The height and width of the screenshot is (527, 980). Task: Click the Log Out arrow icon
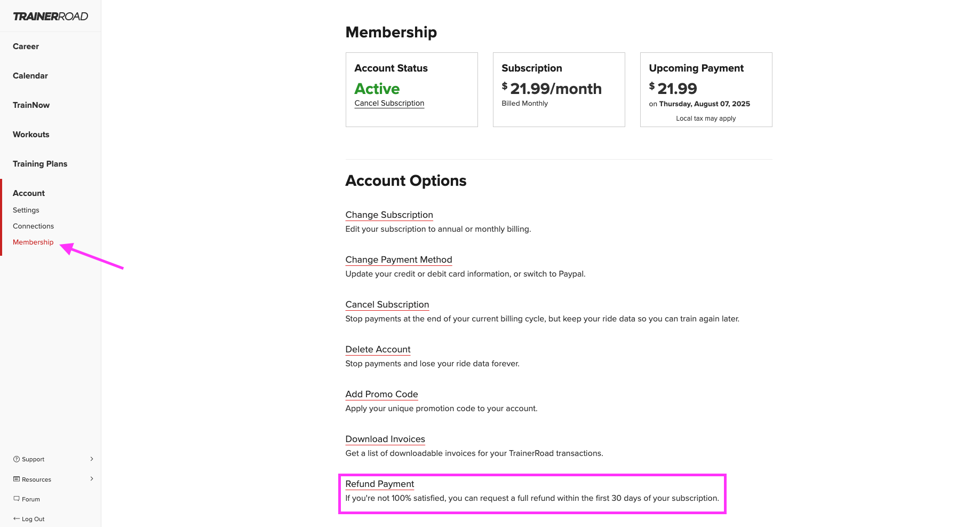coord(17,518)
